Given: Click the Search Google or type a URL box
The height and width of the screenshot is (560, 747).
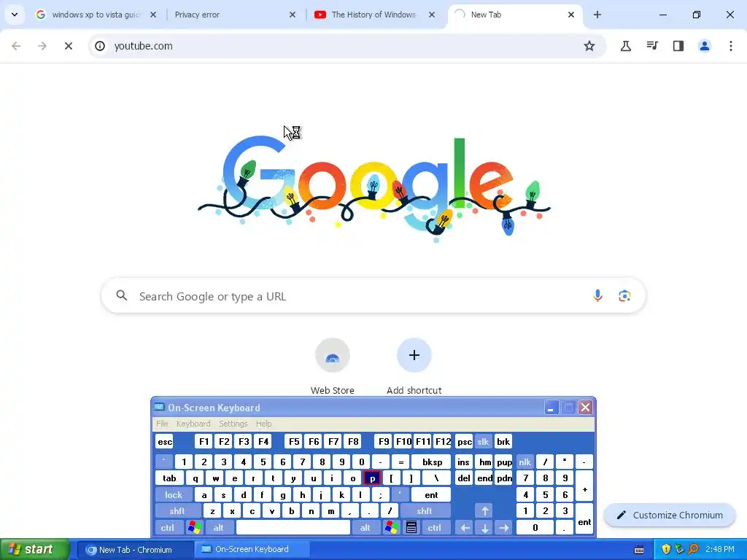Looking at the screenshot, I should point(373,296).
